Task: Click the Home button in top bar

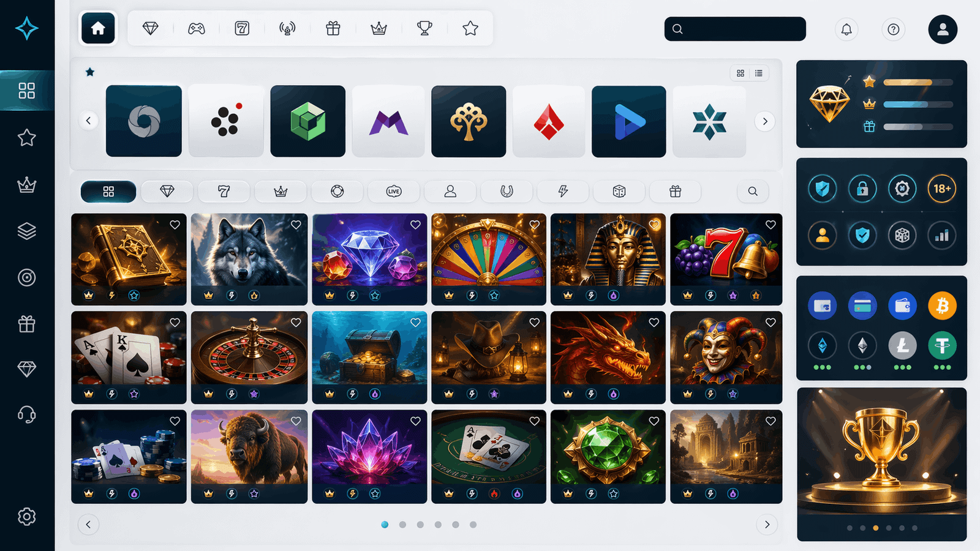Action: click(x=98, y=28)
